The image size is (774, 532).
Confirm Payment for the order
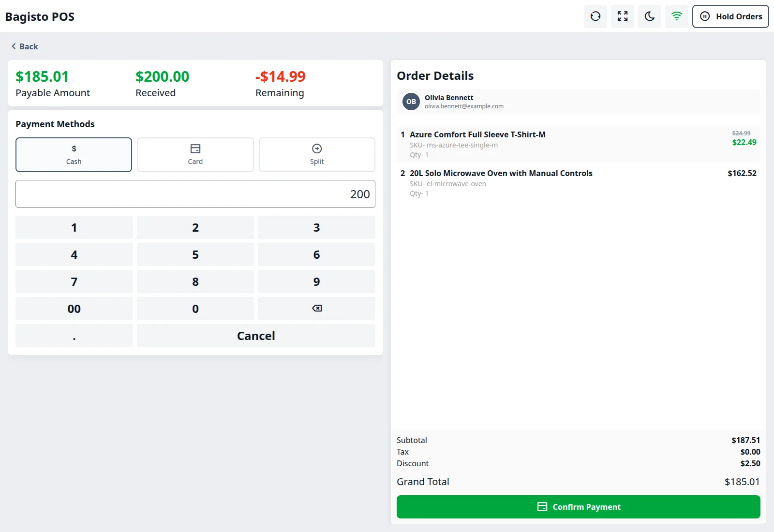pos(579,507)
